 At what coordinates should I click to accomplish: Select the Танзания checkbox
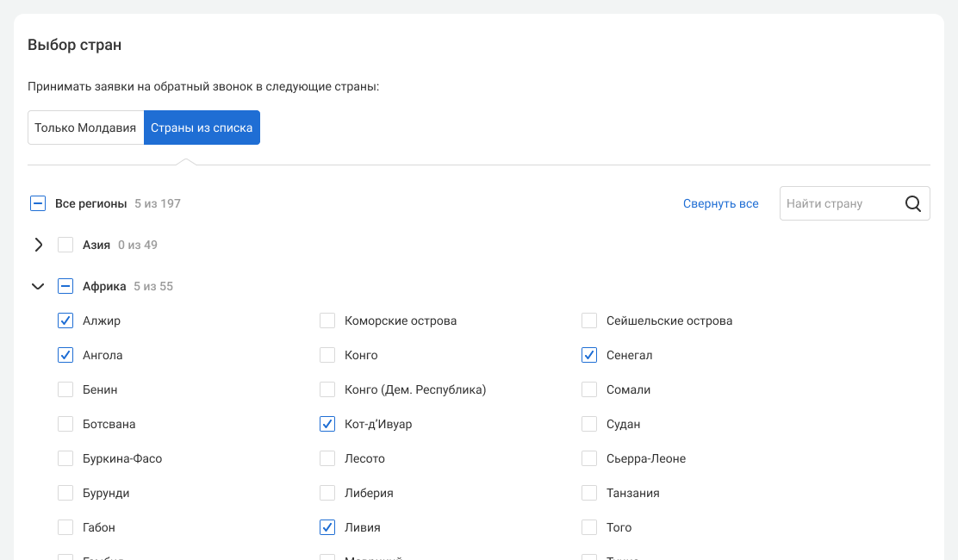[x=589, y=493]
